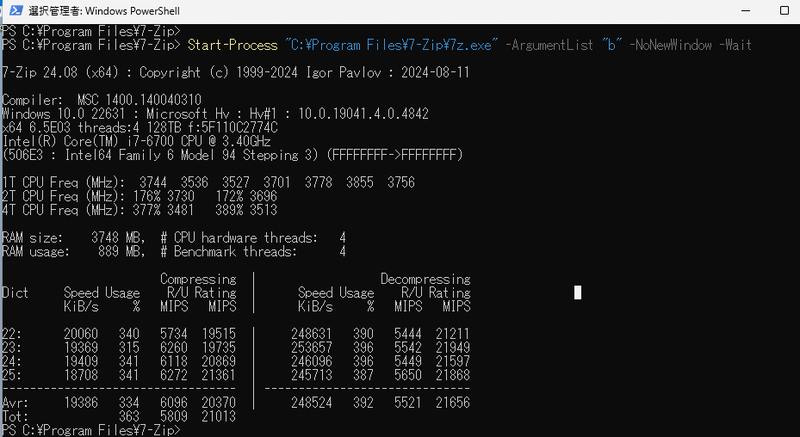Click the 'Microsoft Hv' hypervisor text

(188, 114)
